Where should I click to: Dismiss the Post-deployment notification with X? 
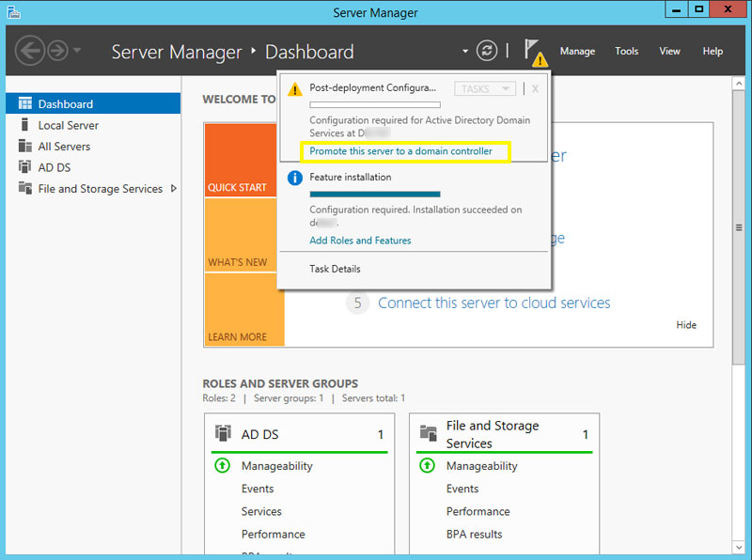click(535, 88)
